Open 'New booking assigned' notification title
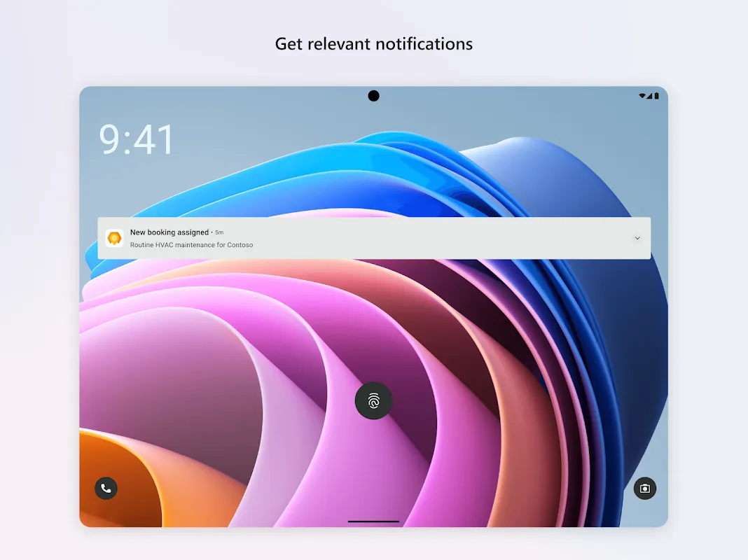The image size is (748, 560). 169,232
